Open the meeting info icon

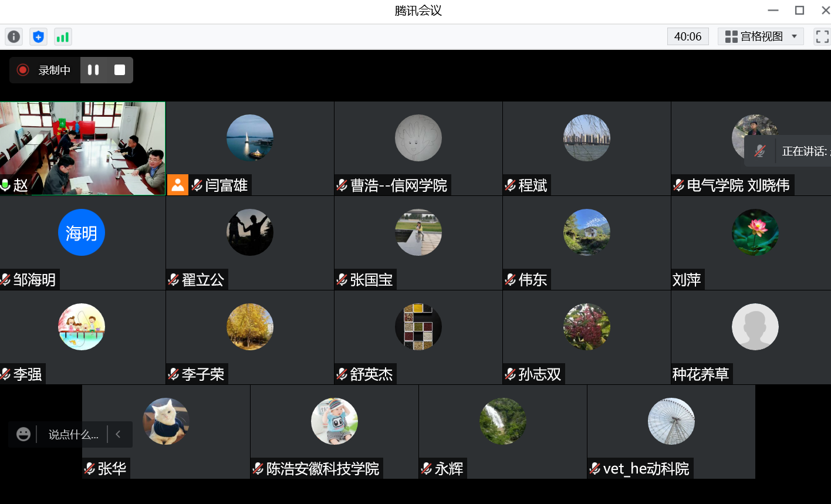13,37
